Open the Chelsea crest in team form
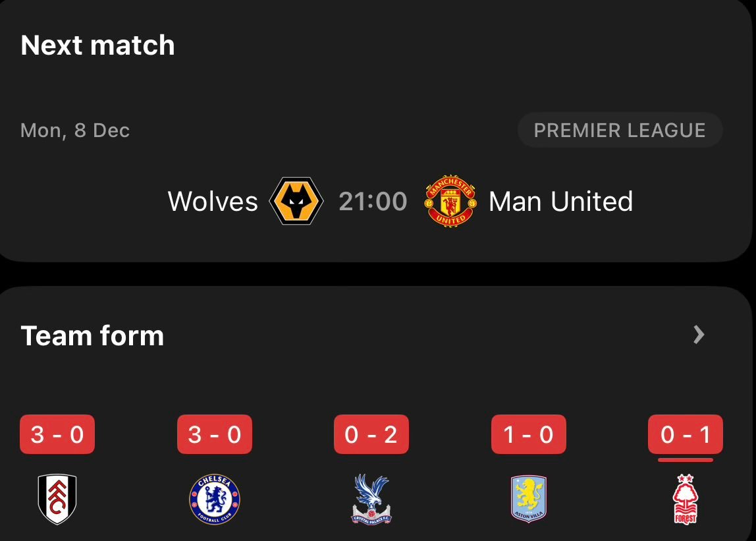The image size is (756, 541). [215, 499]
